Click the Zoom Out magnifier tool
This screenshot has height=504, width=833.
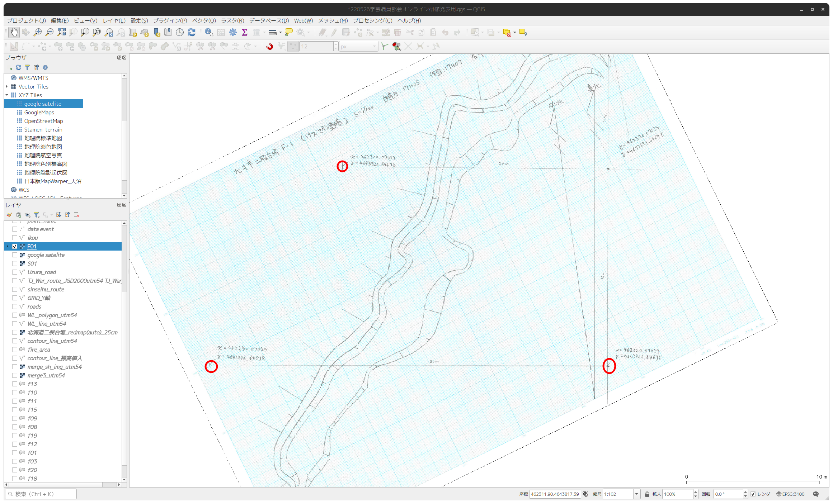(49, 33)
